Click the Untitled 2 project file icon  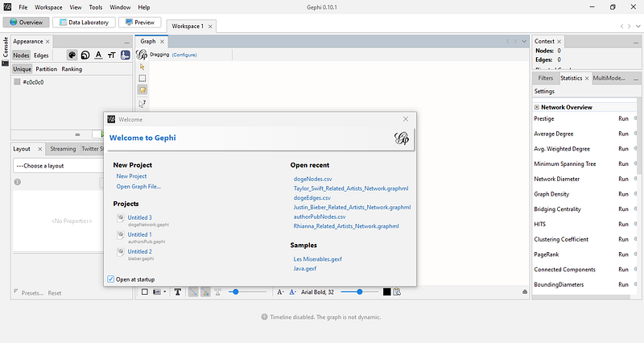[120, 251]
